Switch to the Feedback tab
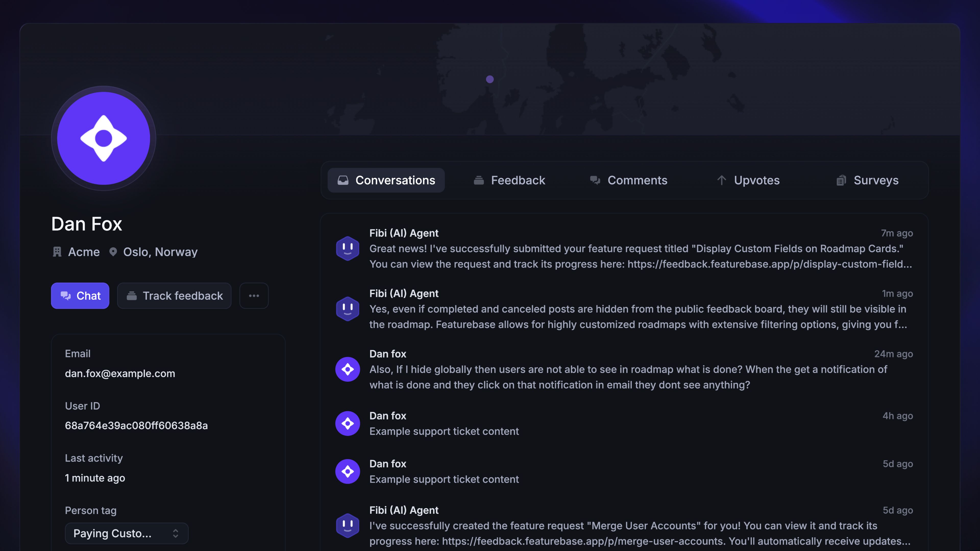Image resolution: width=980 pixels, height=551 pixels. click(509, 180)
